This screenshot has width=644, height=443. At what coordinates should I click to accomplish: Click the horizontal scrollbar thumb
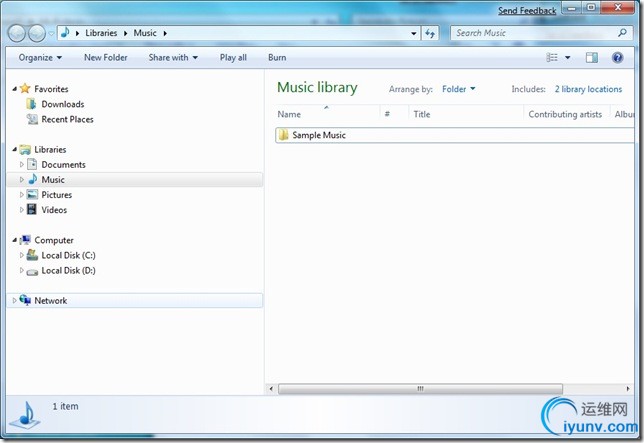pos(420,388)
